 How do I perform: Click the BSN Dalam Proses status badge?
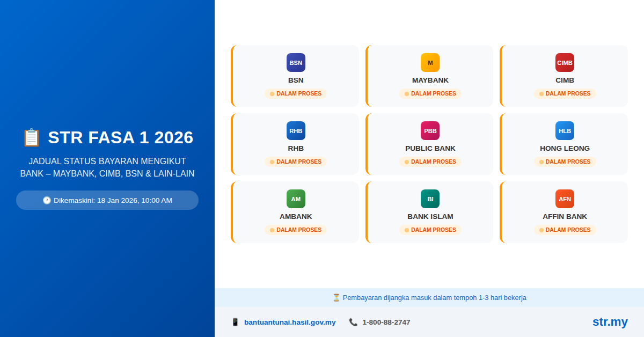pos(296,93)
